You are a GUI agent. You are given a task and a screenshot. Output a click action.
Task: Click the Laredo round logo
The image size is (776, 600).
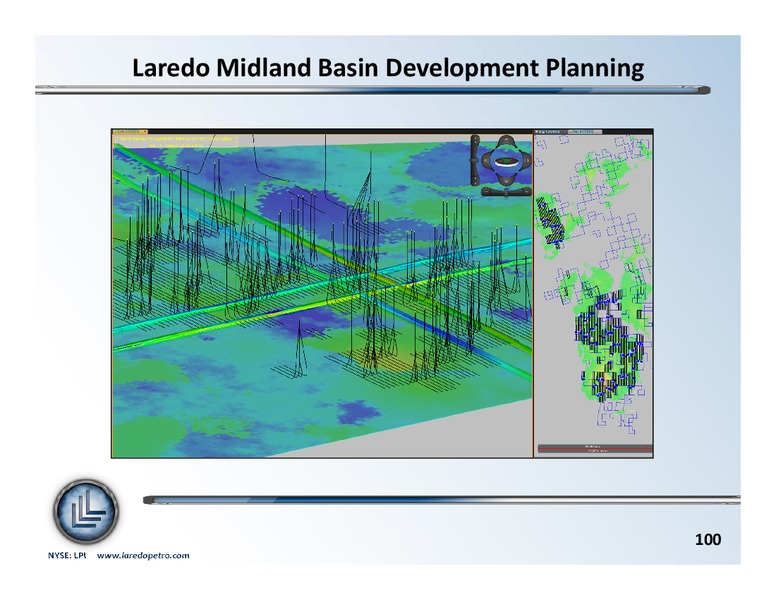click(86, 511)
